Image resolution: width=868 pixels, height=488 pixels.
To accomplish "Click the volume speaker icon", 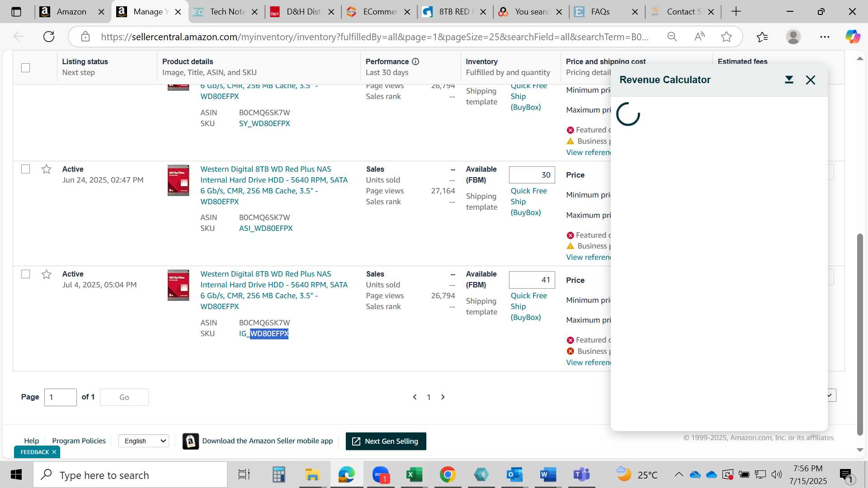I will point(777,474).
